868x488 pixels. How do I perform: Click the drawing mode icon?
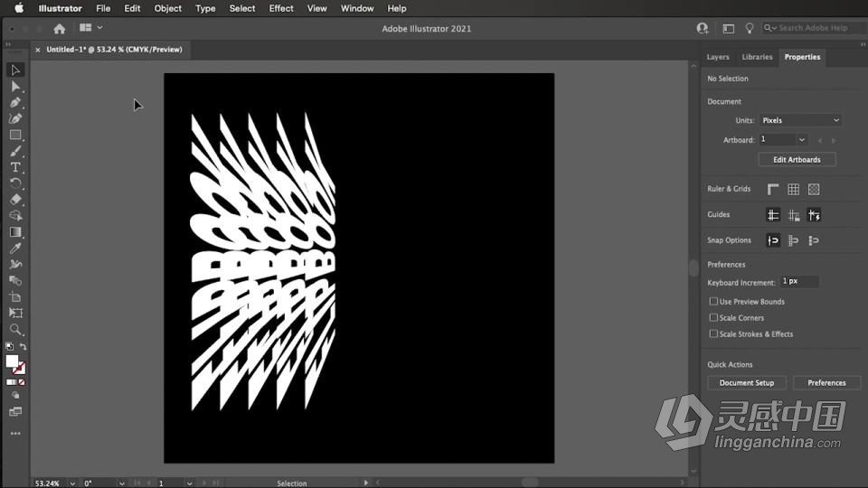coord(15,396)
